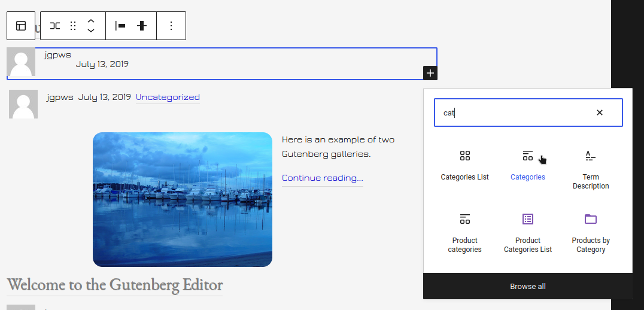Select the July 13, 2019 date in the selected block
644x310 pixels.
point(102,64)
